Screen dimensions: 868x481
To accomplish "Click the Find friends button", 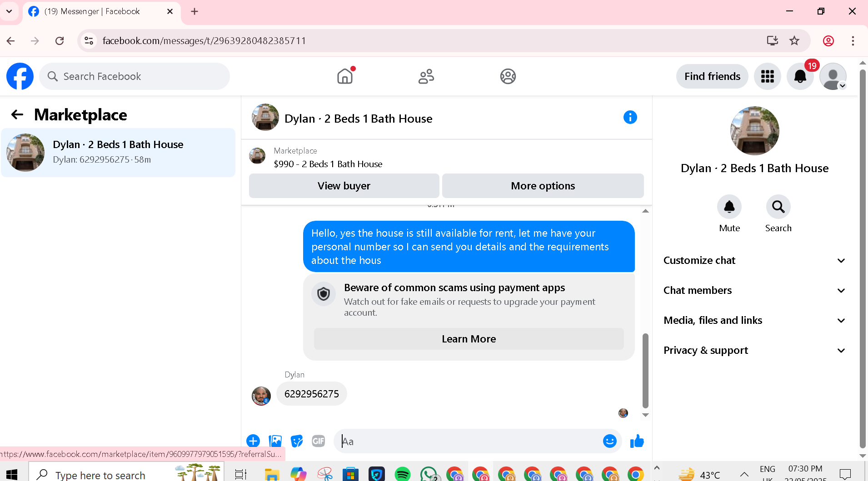I will point(712,76).
